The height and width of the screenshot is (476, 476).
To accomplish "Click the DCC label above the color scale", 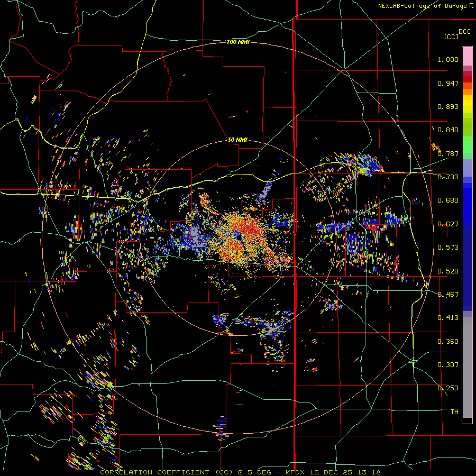I will (465, 32).
